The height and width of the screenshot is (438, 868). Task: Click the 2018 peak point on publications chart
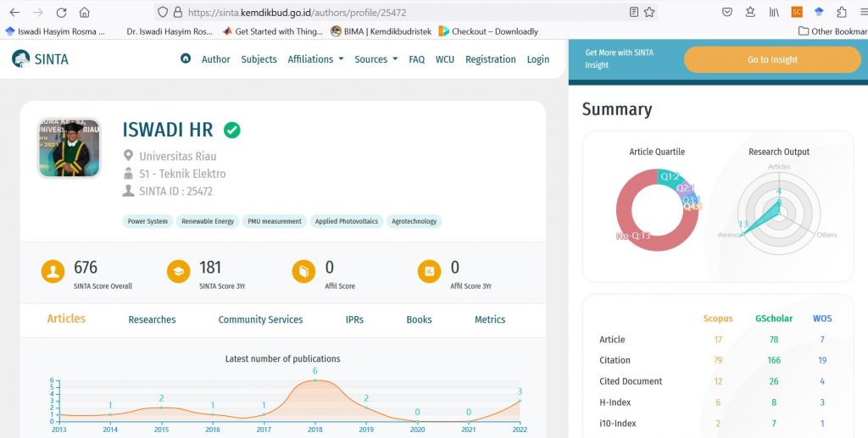click(315, 380)
